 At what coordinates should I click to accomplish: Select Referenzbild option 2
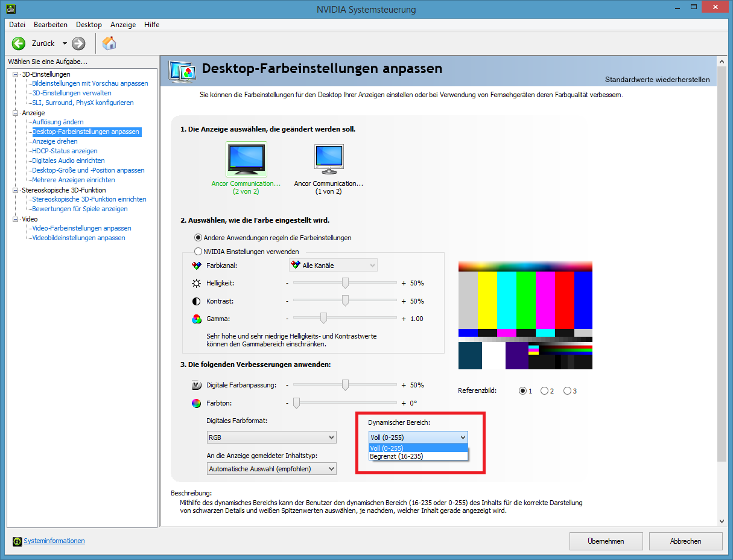click(x=545, y=391)
